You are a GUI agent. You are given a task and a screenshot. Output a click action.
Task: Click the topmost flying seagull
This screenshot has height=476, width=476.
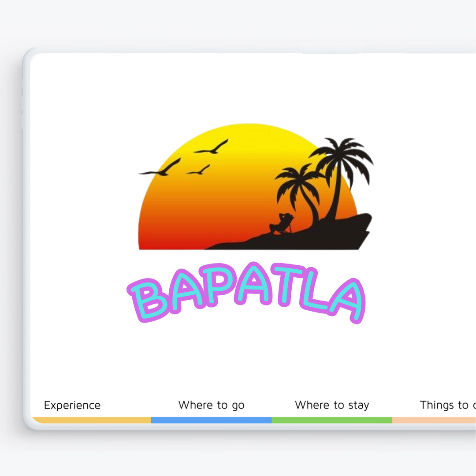point(211,147)
